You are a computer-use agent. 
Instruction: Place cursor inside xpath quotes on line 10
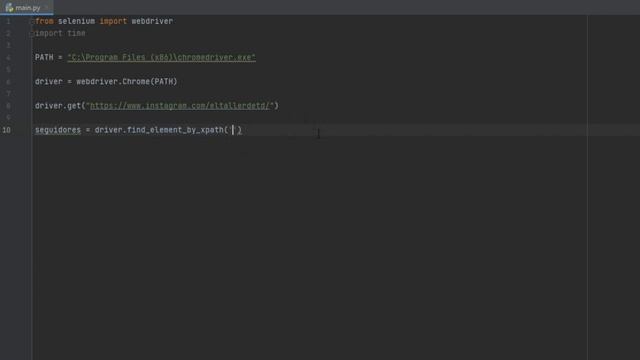click(233, 130)
